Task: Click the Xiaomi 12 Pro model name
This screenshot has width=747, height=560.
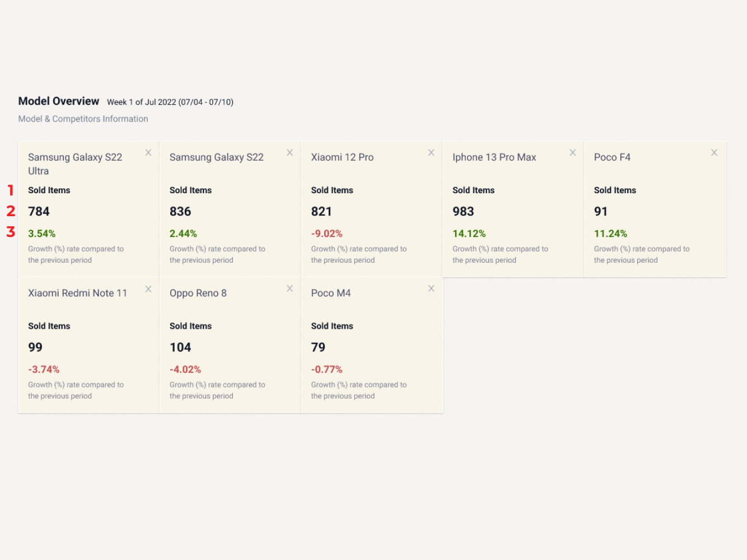Action: (342, 157)
